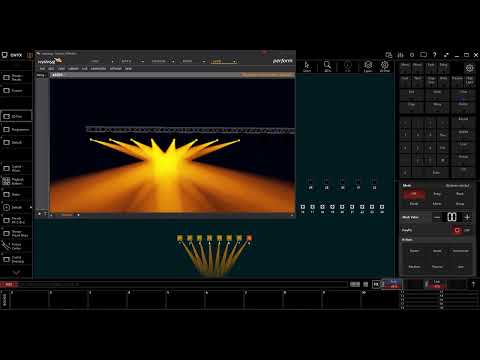Viewport: 480px width, 360px height.
Task: Open the 2D Plan gear settings icon
Action: pos(385,66)
